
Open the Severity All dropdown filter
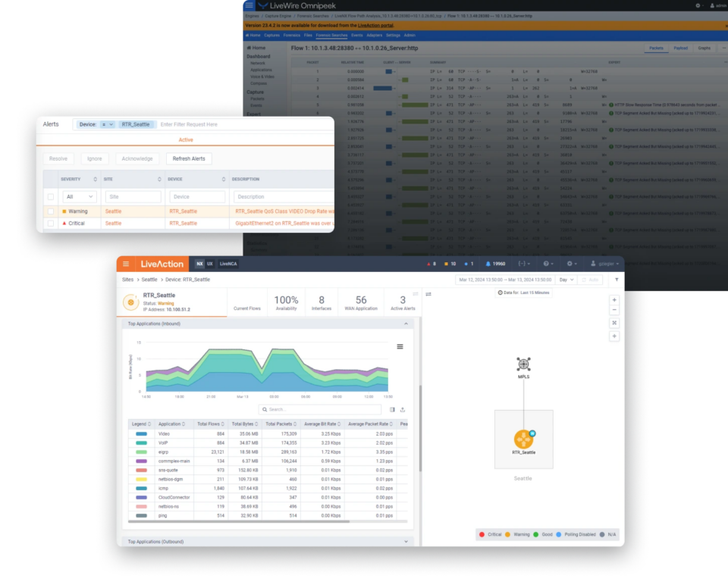click(80, 197)
